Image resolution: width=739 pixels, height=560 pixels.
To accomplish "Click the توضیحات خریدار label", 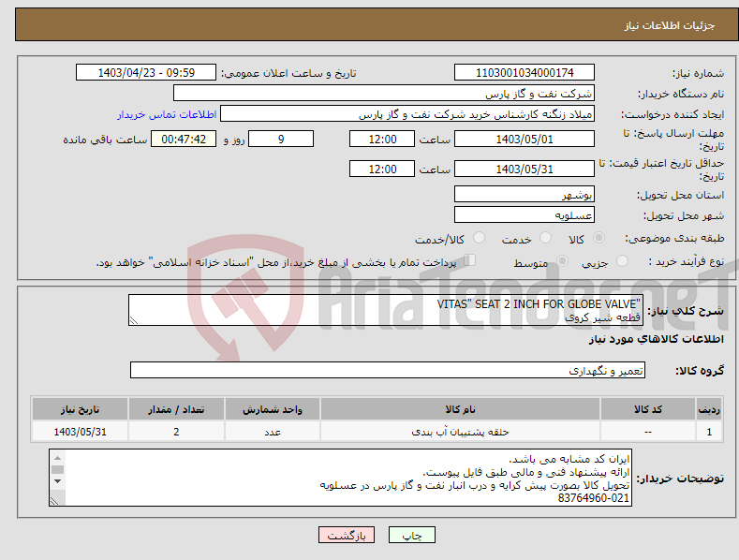I will tap(680, 478).
